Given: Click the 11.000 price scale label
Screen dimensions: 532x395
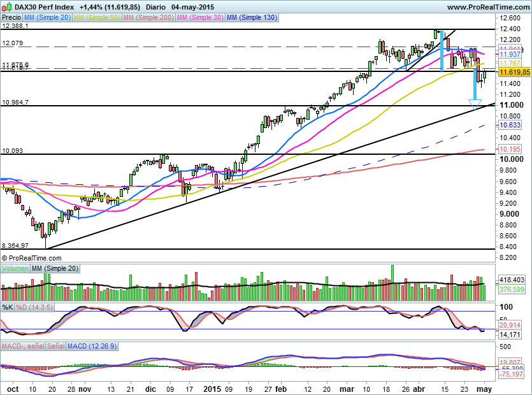Looking at the screenshot, I should [x=512, y=105].
